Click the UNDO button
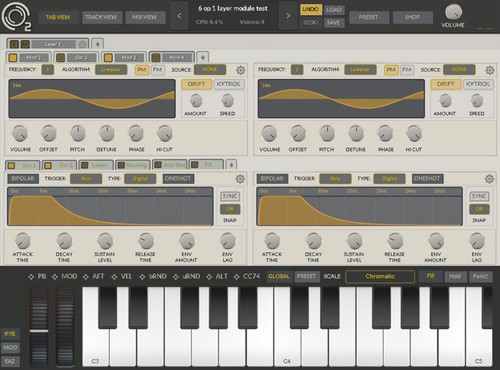Image resolution: width=500 pixels, height=370 pixels. (310, 10)
